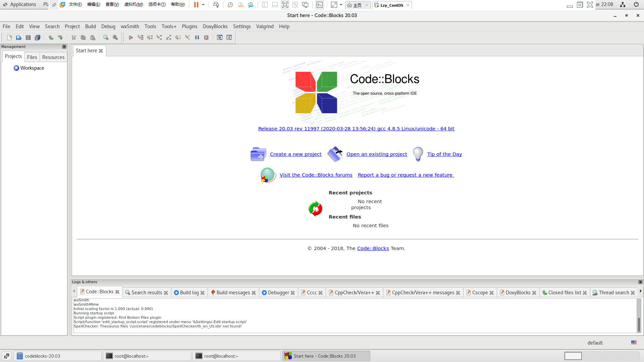Open the VMware stretch view dropdown arrow
The width and height of the screenshot is (644, 362).
(x=341, y=5)
